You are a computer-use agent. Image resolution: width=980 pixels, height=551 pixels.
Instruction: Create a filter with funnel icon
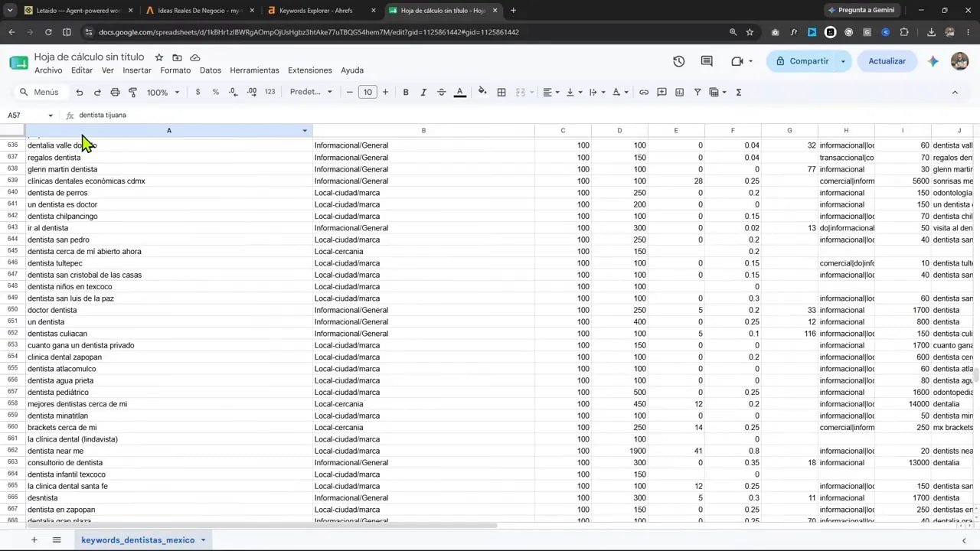click(697, 92)
